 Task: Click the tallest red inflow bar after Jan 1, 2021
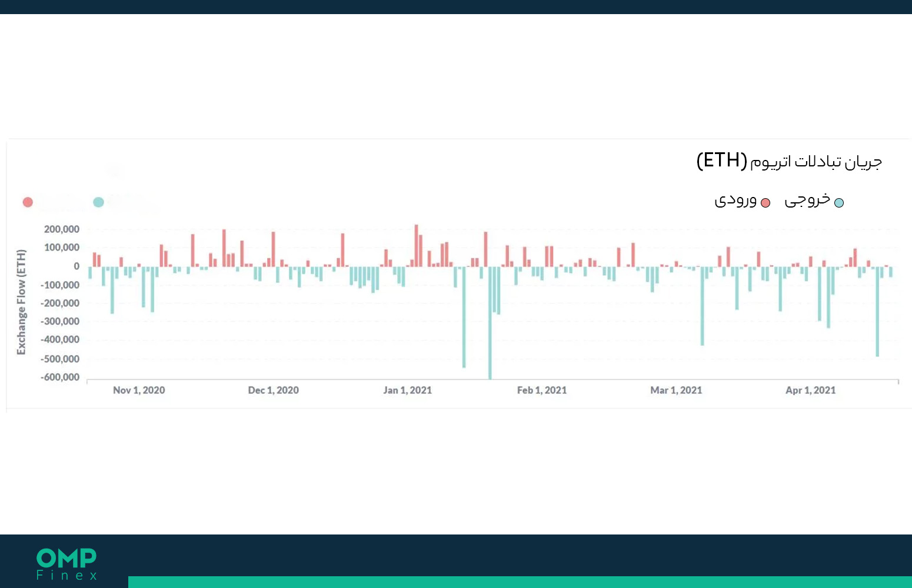pos(416,246)
